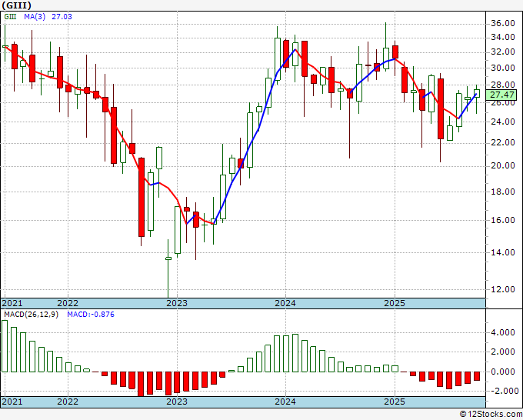This screenshot has width=523, height=420.
Task: Click the current price tag 27.47
Action: point(501,95)
